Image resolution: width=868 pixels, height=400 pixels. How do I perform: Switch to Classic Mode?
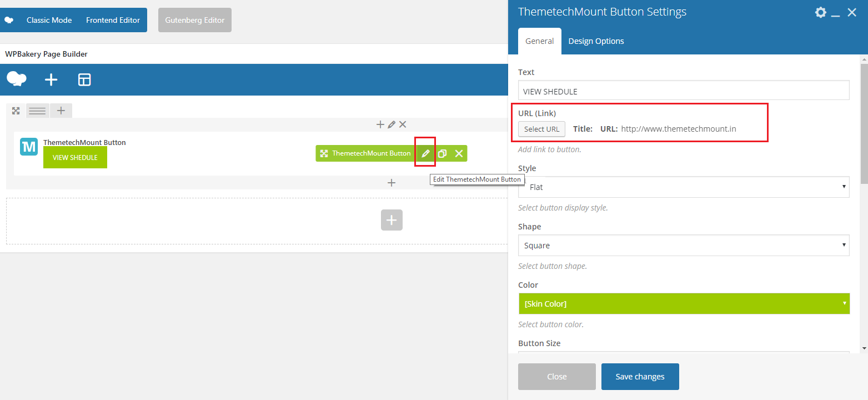[49, 20]
